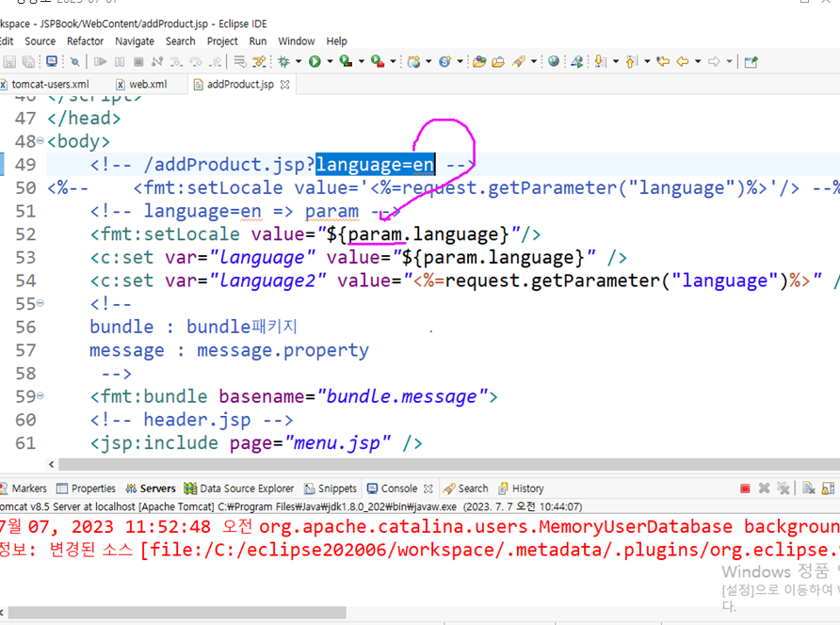Open the External Tools dropdown arrow
Image resolution: width=840 pixels, height=625 pixels.
pyautogui.click(x=394, y=61)
